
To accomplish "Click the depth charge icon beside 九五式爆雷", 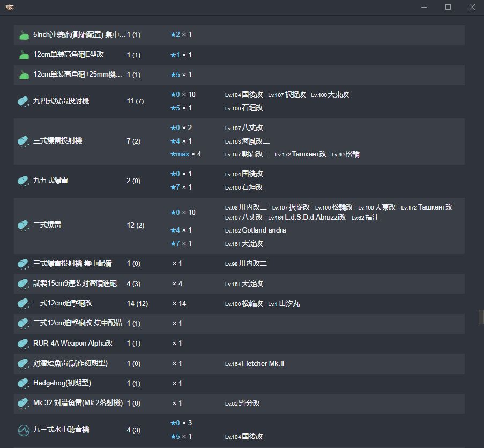I will tap(24, 181).
